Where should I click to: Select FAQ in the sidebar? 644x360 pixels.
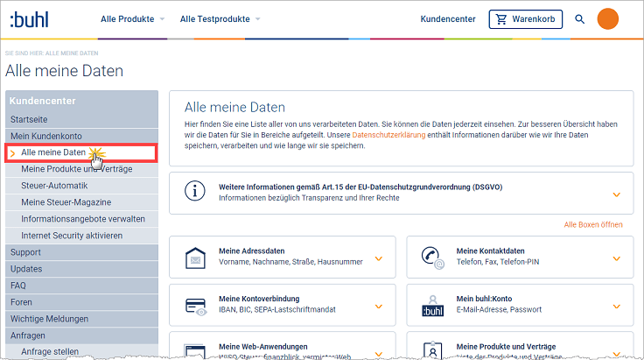pos(81,286)
